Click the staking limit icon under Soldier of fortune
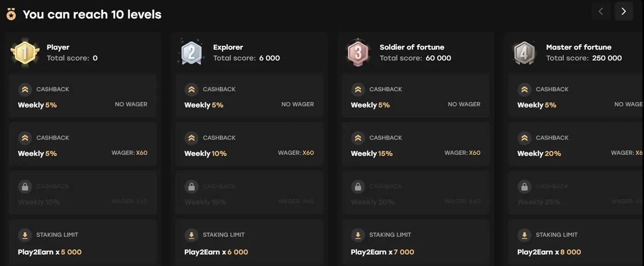The image size is (644, 266). tap(358, 235)
